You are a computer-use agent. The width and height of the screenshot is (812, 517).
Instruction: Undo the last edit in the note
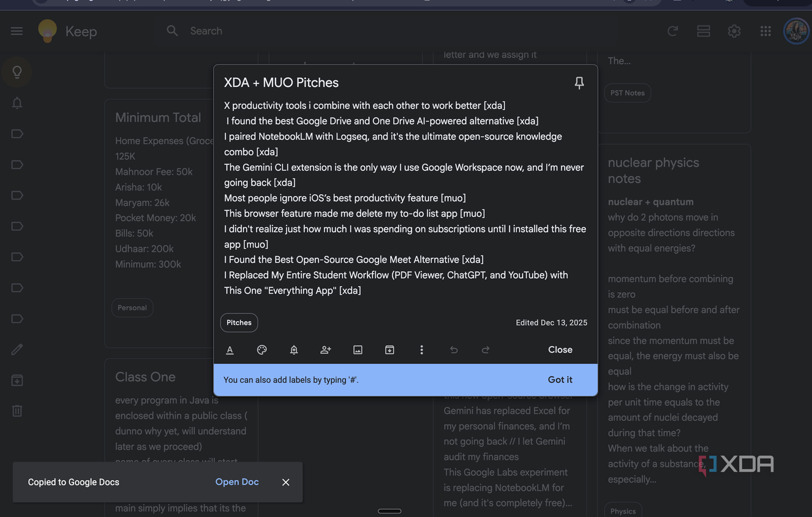tap(454, 350)
